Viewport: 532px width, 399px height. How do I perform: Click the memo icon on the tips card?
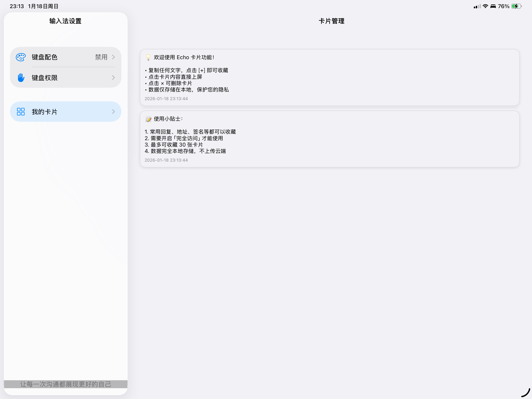pyautogui.click(x=148, y=119)
